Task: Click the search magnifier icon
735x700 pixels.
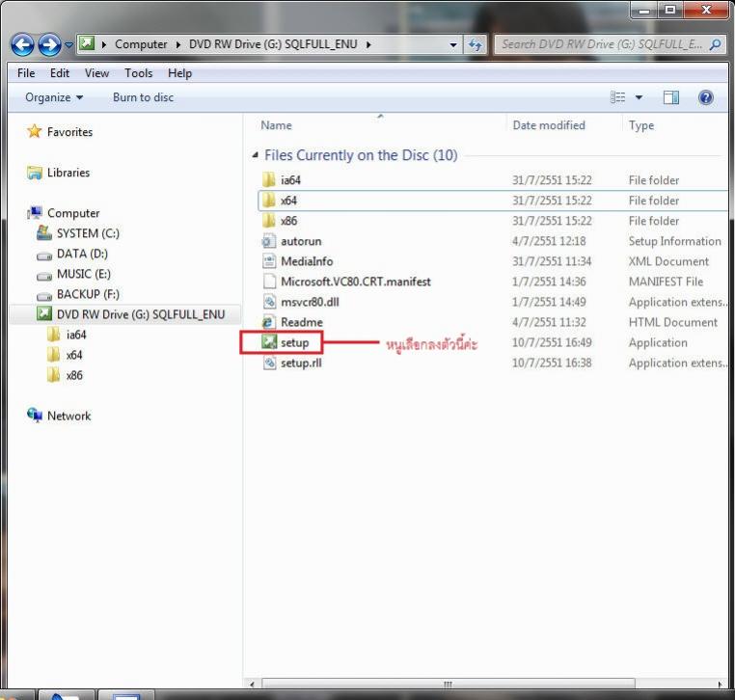Action: point(716,44)
